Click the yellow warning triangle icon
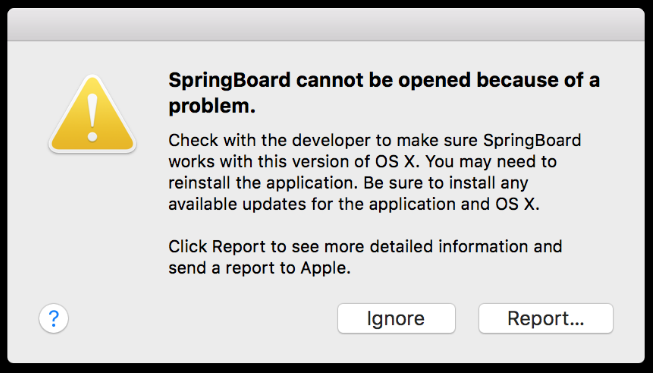 92,114
